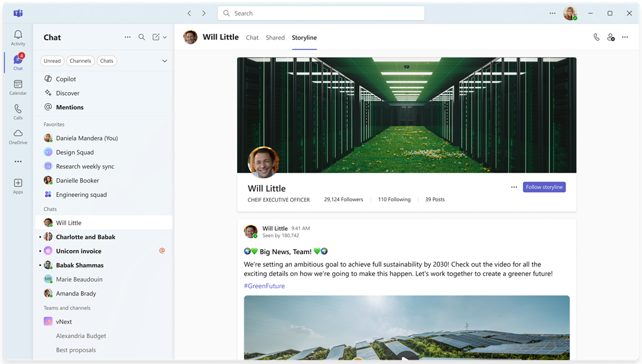Open OneDrive from the left rail
642x364 pixels.
(x=18, y=136)
